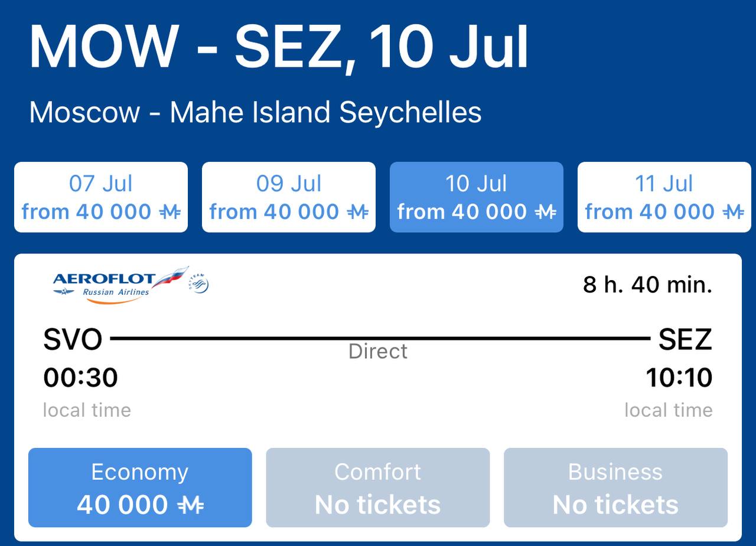756x546 pixels.
Task: Click the miles symbol on the 07 Jul tab
Action: pos(170,212)
